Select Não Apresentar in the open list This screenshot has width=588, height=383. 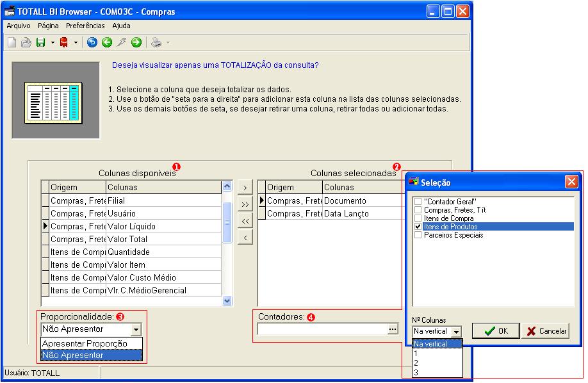92,355
